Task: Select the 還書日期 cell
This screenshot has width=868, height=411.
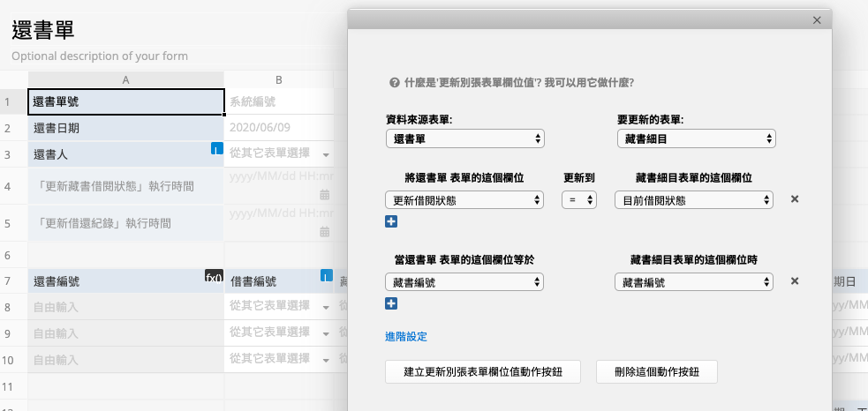Action: tap(126, 128)
